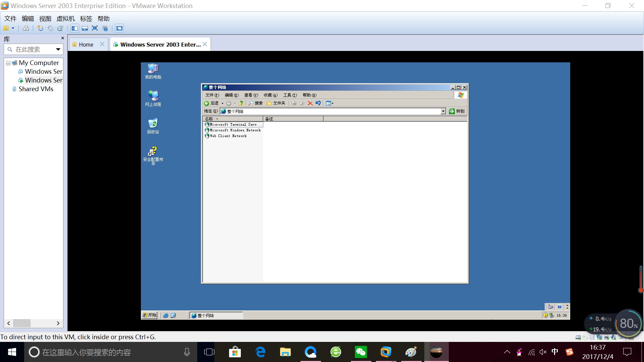This screenshot has height=362, width=644.
Task: Expand the address bar dropdown arrow
Action: [443, 111]
